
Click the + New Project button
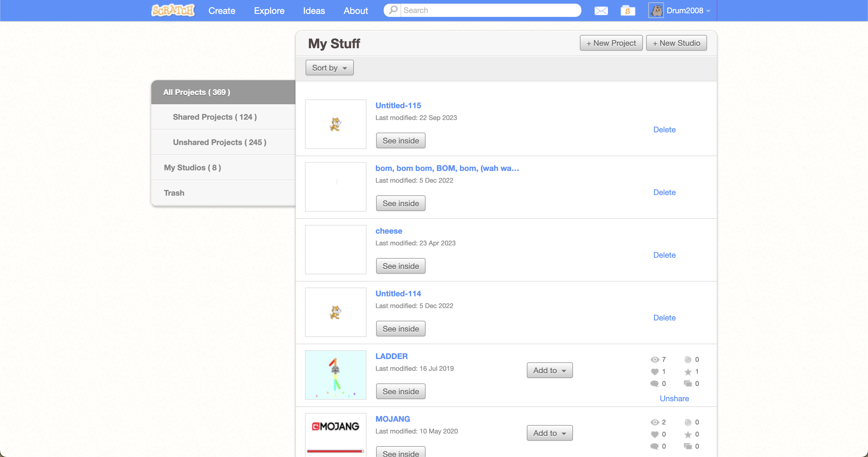tap(611, 43)
